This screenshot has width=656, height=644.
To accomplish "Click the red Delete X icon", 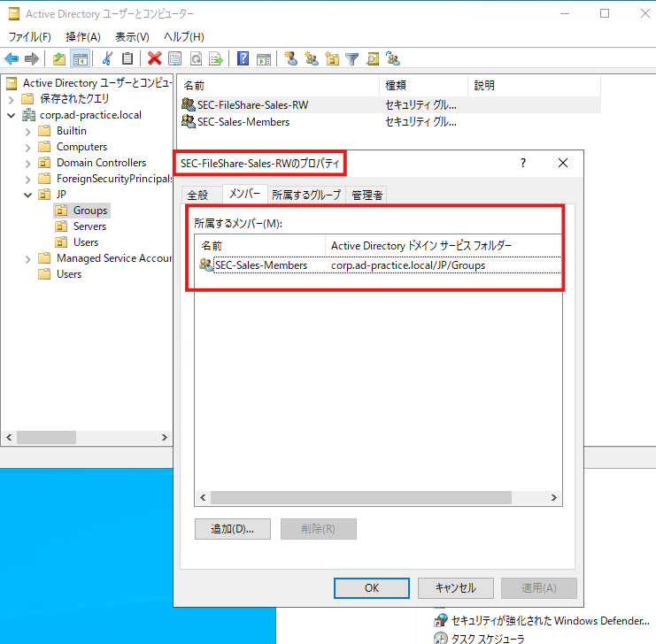I will (x=154, y=59).
